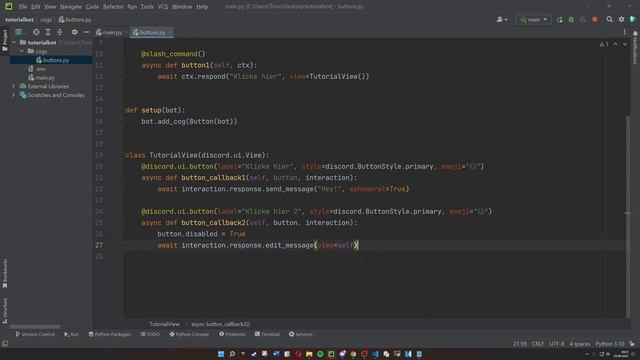Image resolution: width=640 pixels, height=360 pixels.
Task: Click tutorialbot breadcrumb in navigation bar
Action: click(x=19, y=20)
